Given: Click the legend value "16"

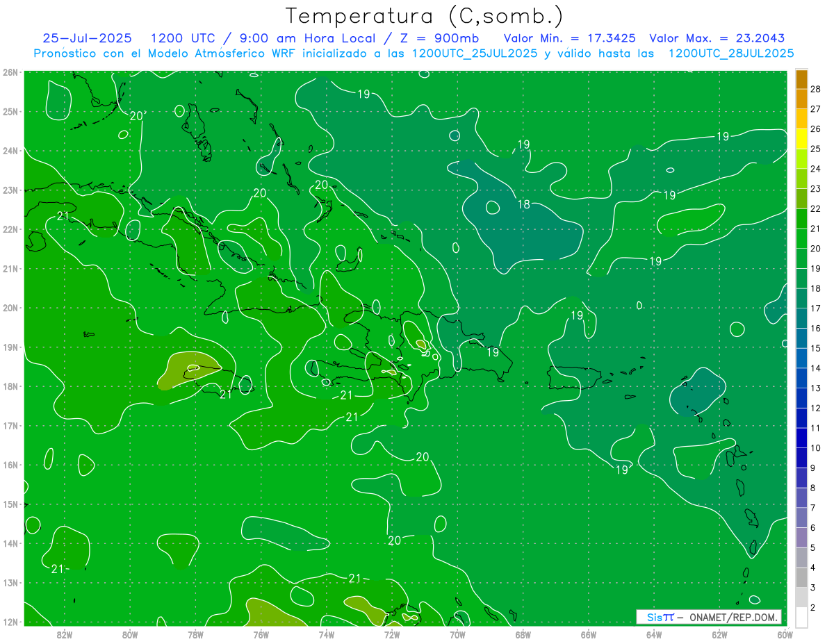Looking at the screenshot, I should tap(815, 328).
